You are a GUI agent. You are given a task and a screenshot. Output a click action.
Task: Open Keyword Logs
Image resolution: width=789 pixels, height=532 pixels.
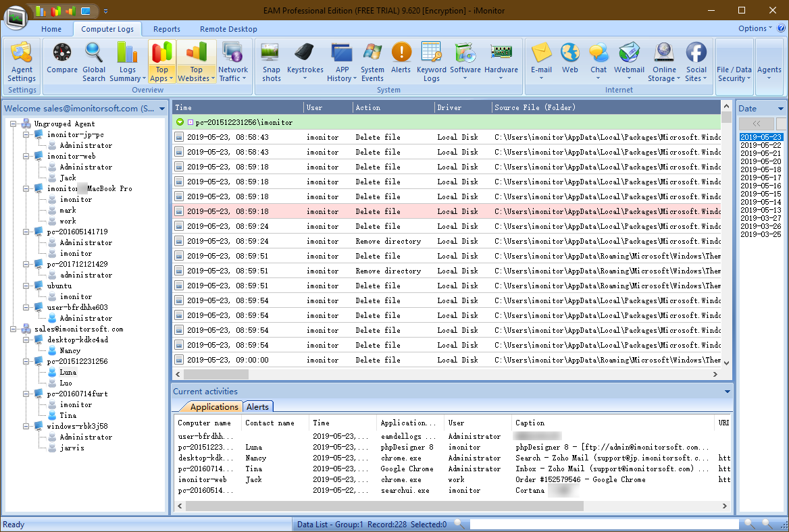coord(431,62)
